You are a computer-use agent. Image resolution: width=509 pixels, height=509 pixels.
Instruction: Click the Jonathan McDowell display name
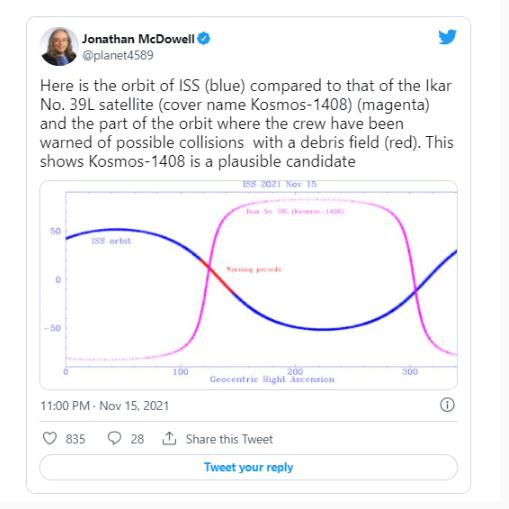tap(138, 39)
